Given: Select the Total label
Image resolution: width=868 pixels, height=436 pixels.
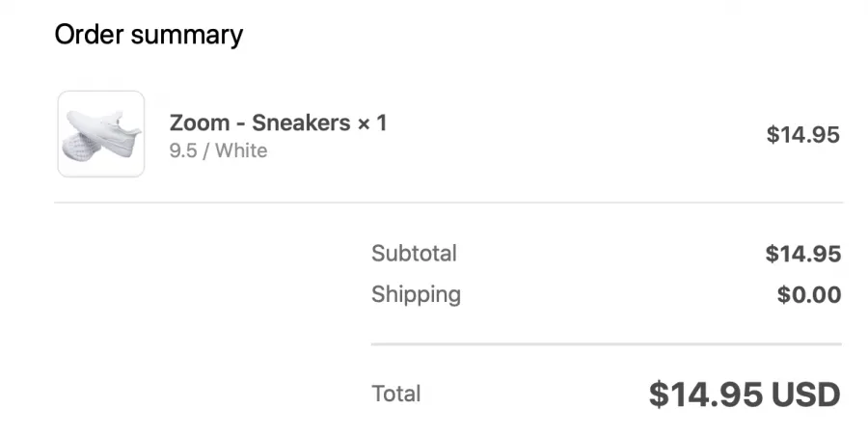Looking at the screenshot, I should [396, 394].
